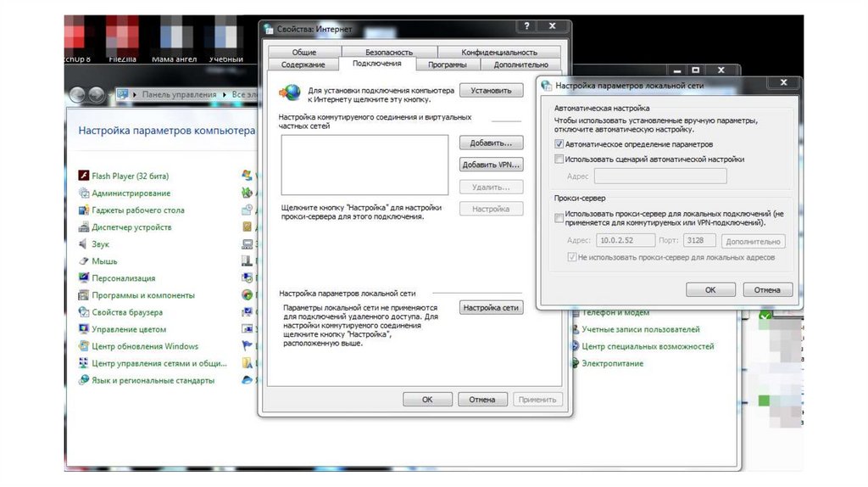Click the Настройка сети button
The width and height of the screenshot is (868, 487).
(491, 307)
